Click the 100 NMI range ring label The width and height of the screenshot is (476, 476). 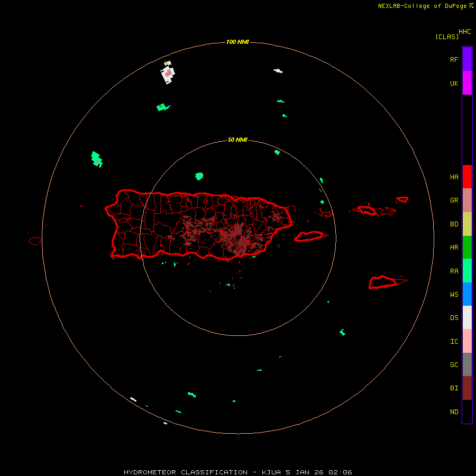pos(237,42)
